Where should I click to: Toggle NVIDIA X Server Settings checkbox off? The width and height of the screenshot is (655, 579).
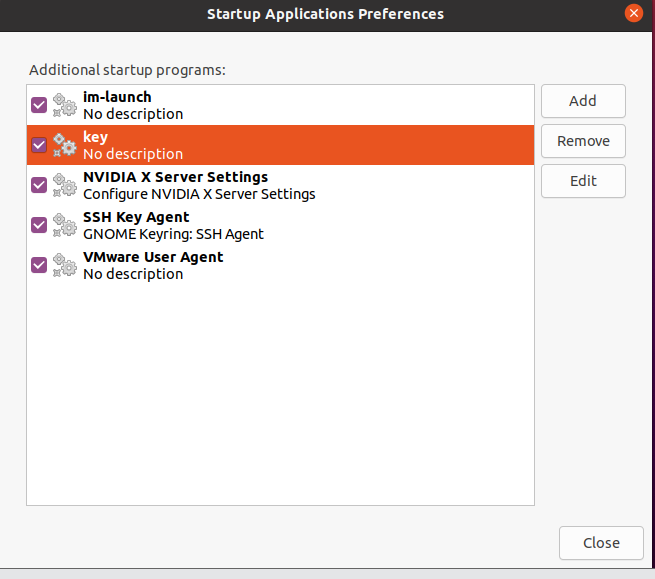[x=39, y=185]
